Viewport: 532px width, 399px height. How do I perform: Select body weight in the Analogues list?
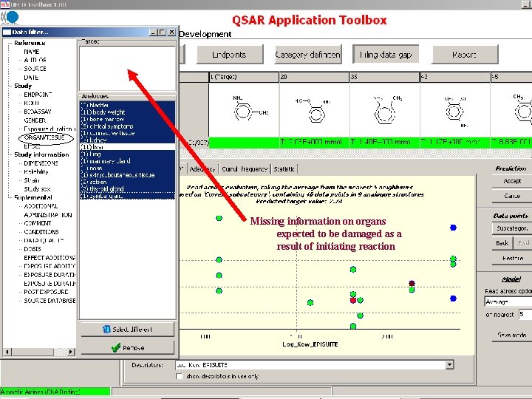click(127, 112)
